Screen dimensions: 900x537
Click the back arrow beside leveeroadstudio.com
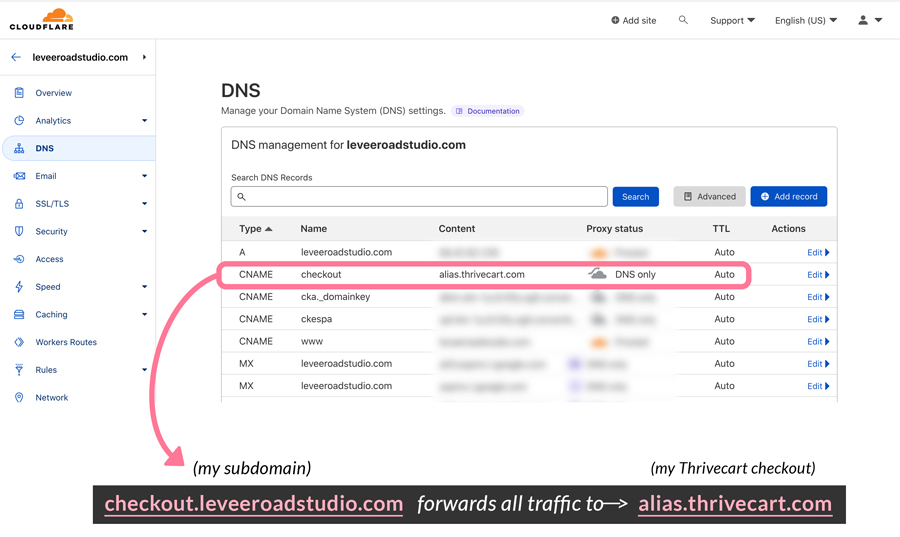tap(16, 57)
